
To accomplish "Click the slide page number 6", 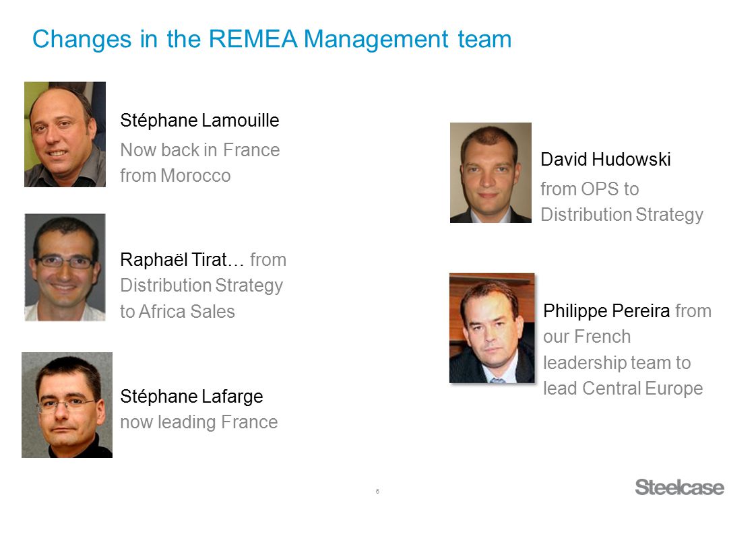I will [x=377, y=492].
